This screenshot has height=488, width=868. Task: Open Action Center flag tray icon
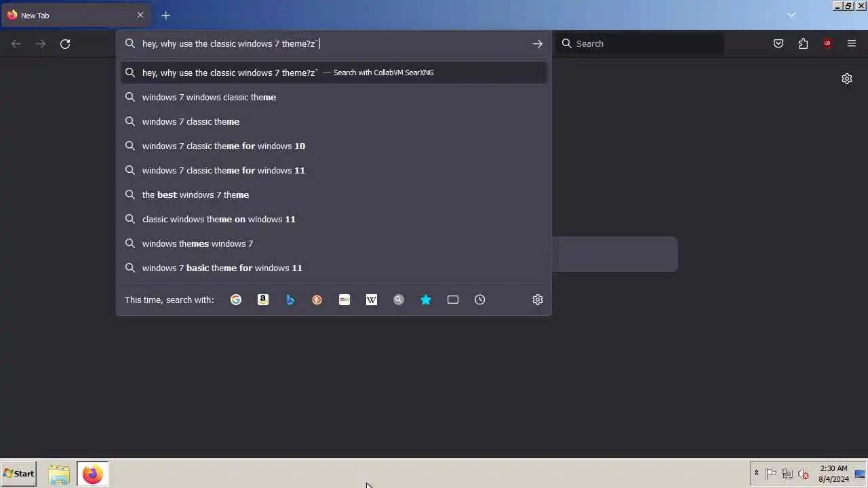pyautogui.click(x=771, y=474)
